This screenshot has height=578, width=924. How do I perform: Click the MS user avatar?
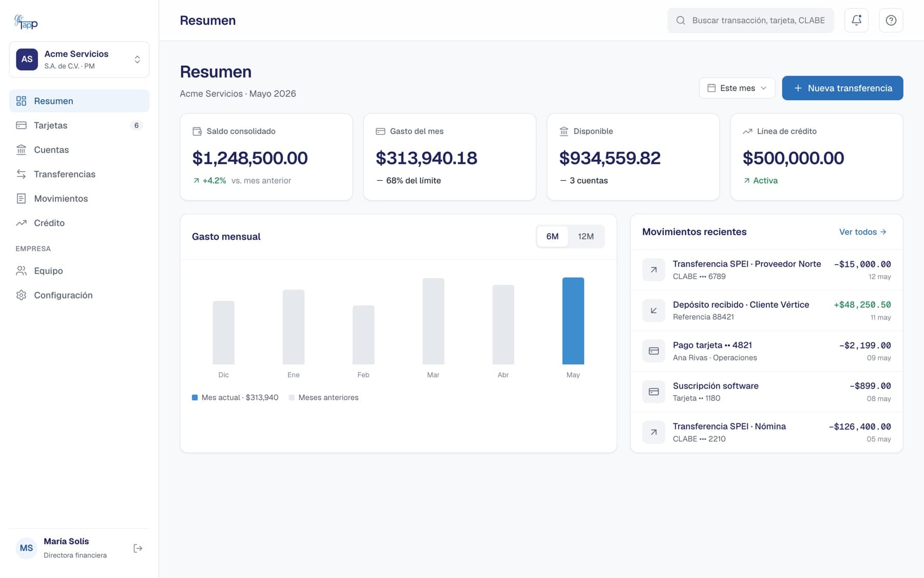(26, 548)
